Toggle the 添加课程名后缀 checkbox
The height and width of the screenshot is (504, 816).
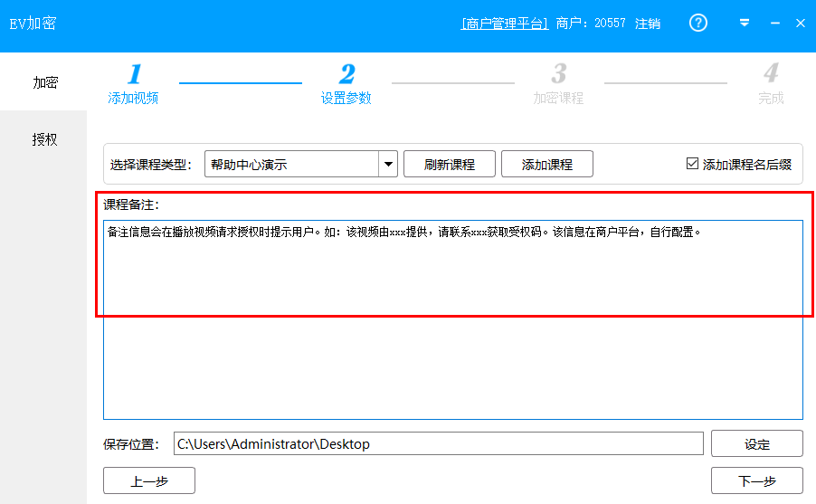point(693,164)
